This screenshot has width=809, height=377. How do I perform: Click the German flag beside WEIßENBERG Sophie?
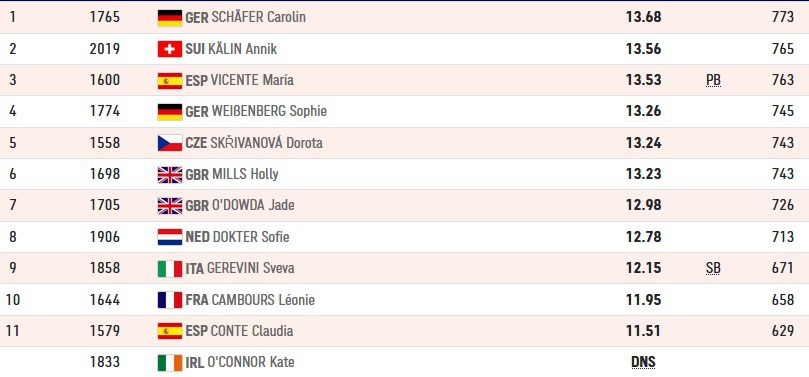tap(170, 111)
